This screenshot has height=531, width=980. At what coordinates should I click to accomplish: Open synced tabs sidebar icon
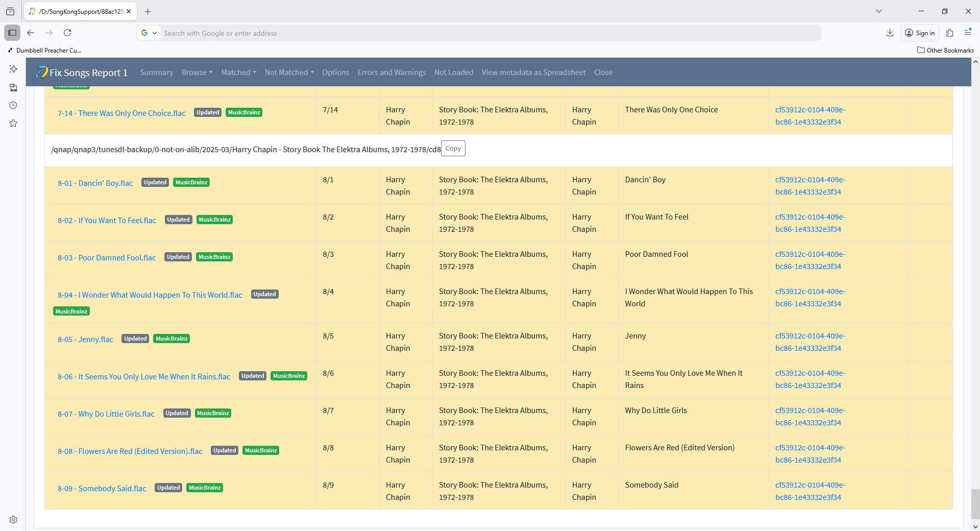click(13, 87)
